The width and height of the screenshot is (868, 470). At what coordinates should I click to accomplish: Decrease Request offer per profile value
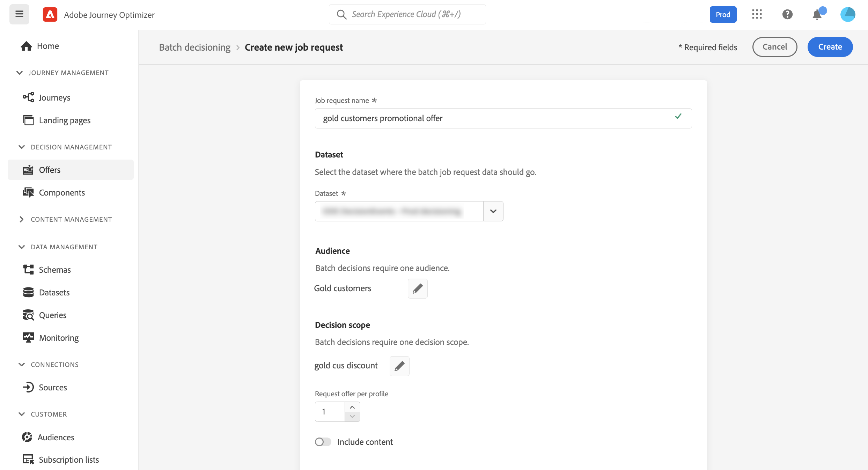352,417
